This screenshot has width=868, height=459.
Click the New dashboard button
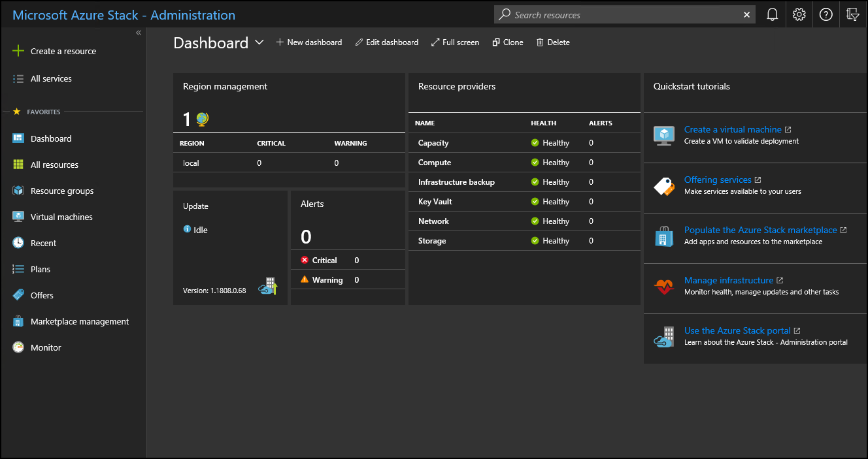click(309, 42)
